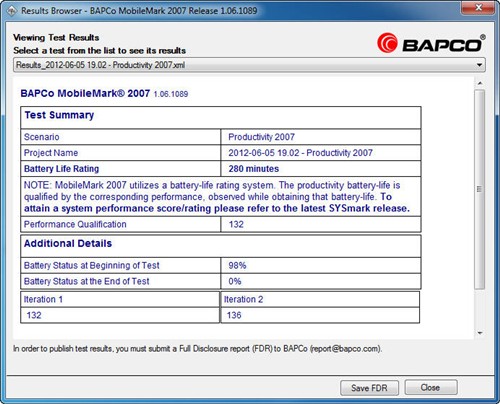Click the Battery Status at Beginning value 98%
Image resolution: width=500 pixels, height=404 pixels.
tap(237, 265)
